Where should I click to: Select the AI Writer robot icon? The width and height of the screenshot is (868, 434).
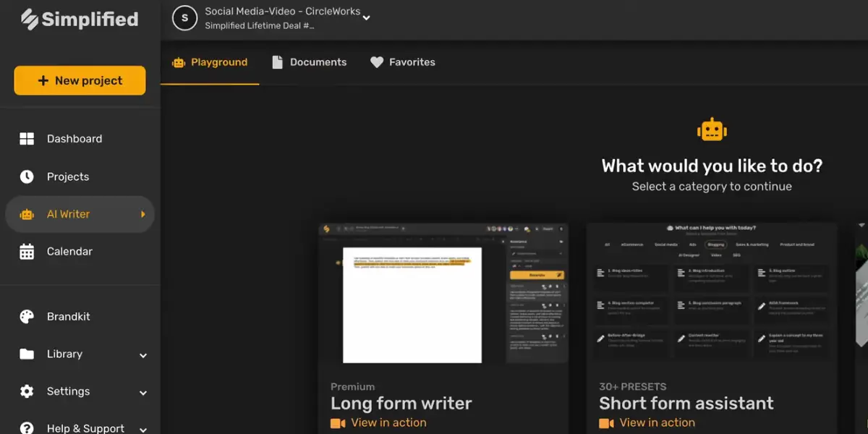27,214
